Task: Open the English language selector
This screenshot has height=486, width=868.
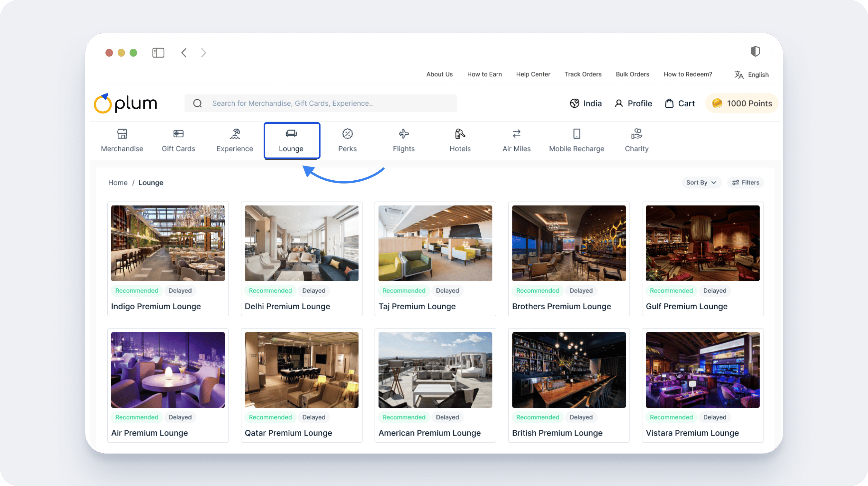Action: click(x=752, y=75)
